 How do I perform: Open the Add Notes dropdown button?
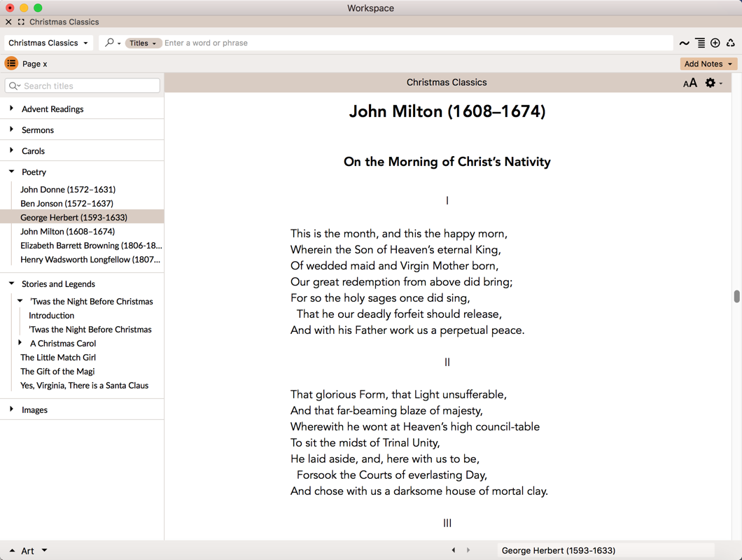pyautogui.click(x=708, y=64)
